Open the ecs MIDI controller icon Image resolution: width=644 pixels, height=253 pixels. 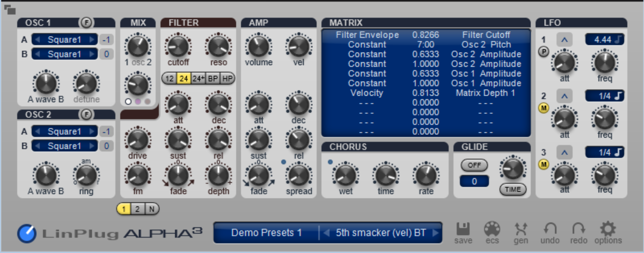[492, 229]
